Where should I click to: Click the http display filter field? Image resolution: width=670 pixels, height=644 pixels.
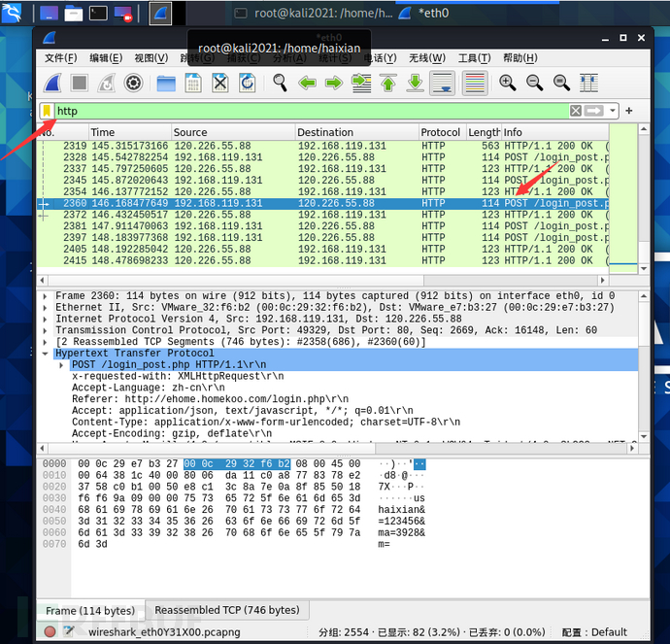click(312, 111)
